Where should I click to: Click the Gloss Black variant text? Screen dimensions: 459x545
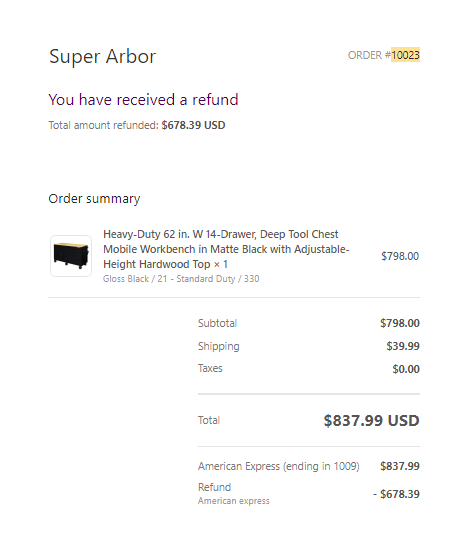pyautogui.click(x=181, y=279)
